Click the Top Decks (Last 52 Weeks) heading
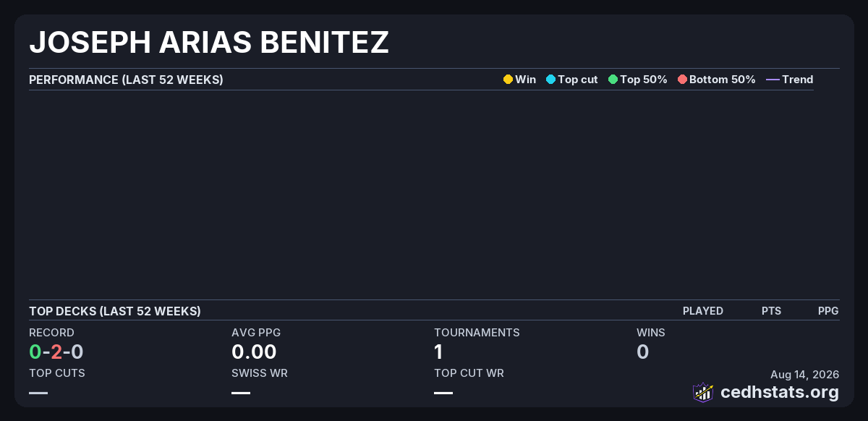 click(115, 311)
